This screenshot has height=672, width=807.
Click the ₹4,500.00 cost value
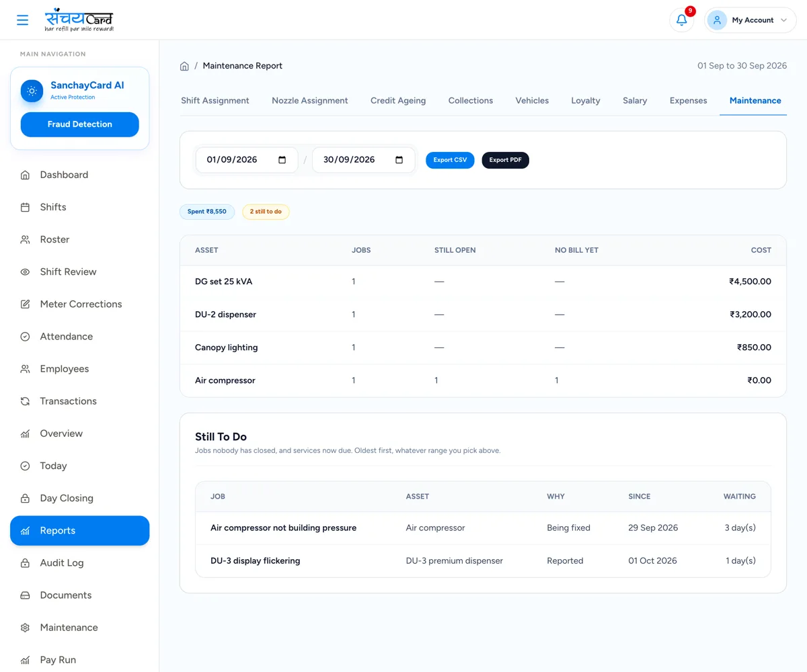[x=750, y=282]
